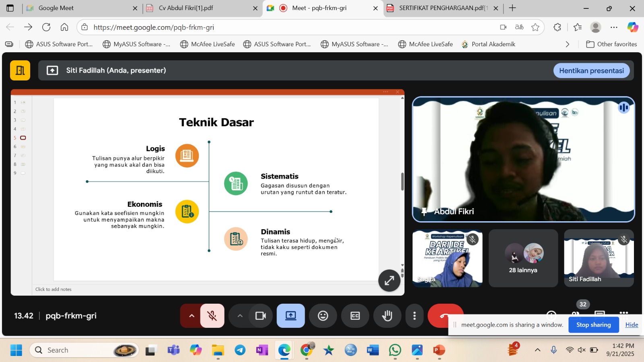Toggle the camera on or off
This screenshot has width=644, height=362.
point(260,316)
